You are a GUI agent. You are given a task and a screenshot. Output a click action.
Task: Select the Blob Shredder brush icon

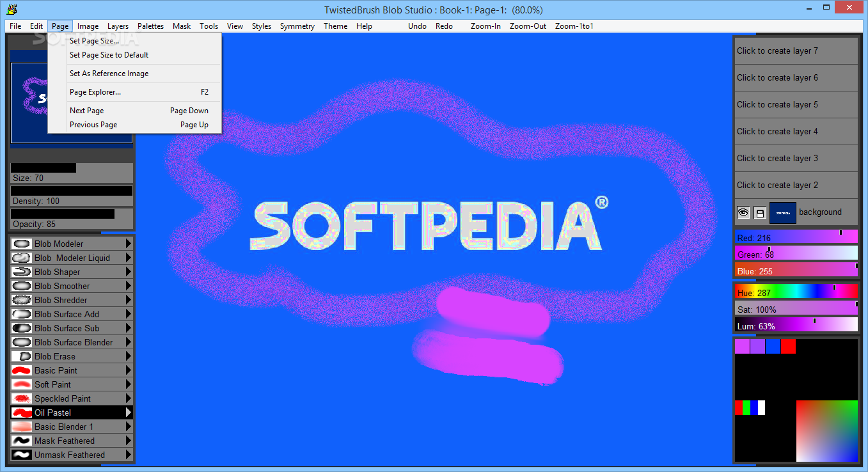pyautogui.click(x=22, y=300)
